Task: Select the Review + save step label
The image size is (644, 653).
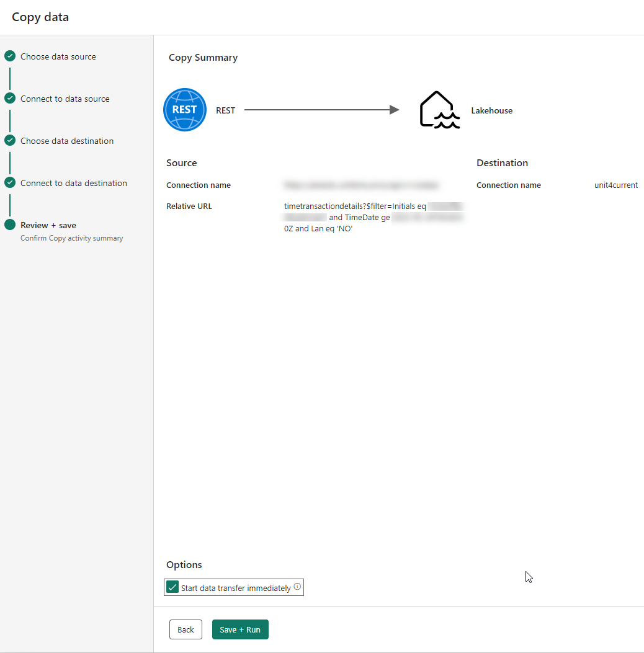Action: [x=48, y=225]
